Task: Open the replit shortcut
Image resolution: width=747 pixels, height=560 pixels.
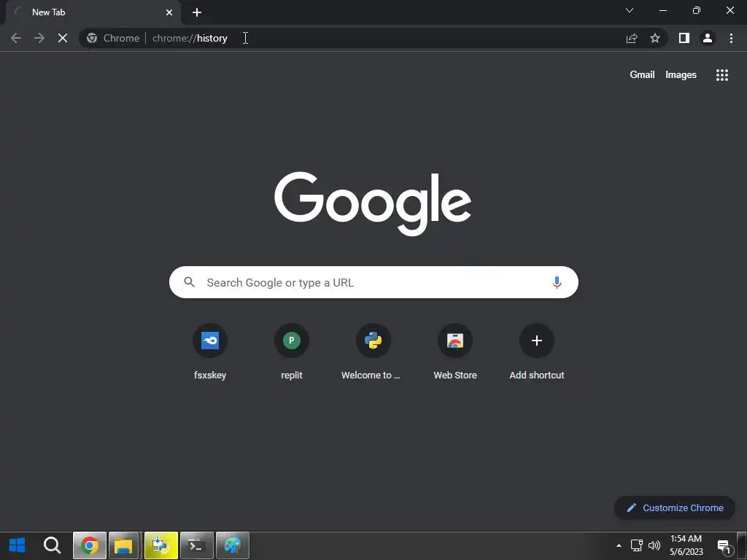Action: click(x=292, y=353)
